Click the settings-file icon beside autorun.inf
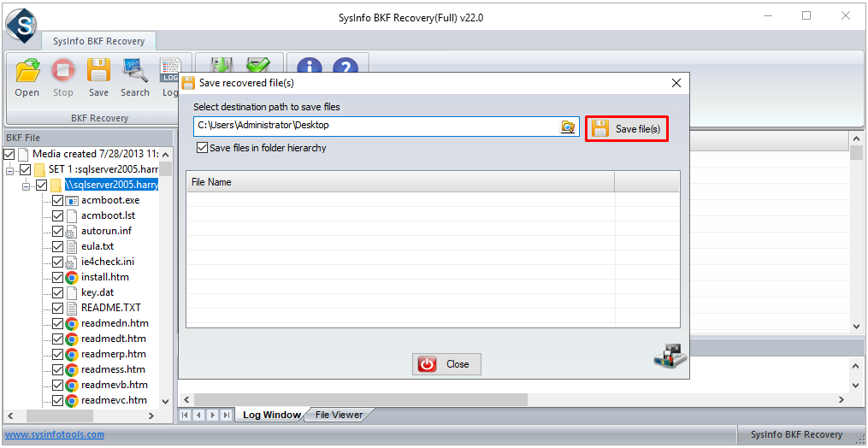This screenshot has height=448, width=868. pyautogui.click(x=72, y=231)
